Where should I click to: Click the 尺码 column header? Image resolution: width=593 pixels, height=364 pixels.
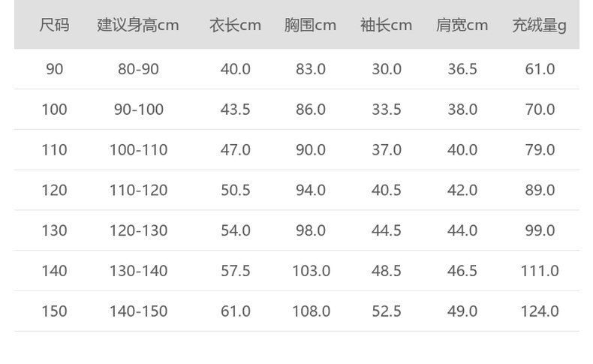(x=54, y=25)
